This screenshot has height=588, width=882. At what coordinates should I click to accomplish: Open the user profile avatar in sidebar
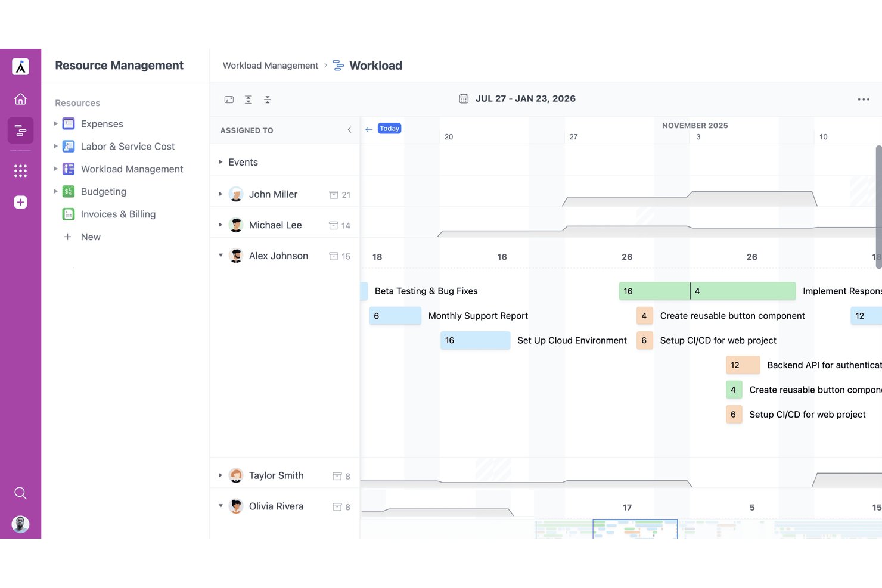[20, 524]
